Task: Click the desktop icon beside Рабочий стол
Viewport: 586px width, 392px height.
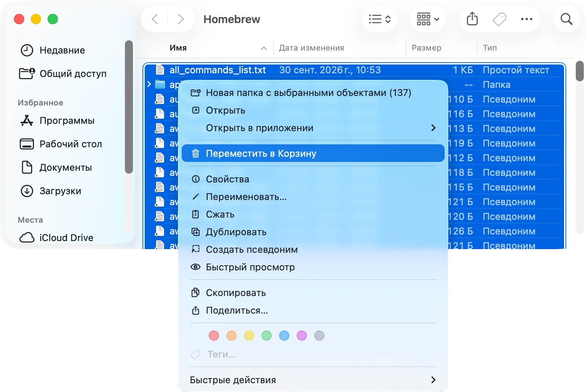Action: point(27,144)
